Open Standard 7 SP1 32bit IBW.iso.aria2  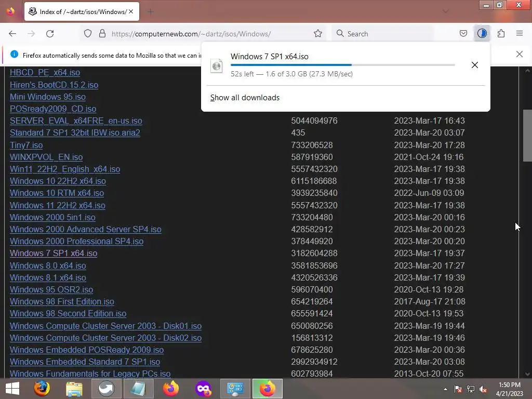tap(75, 132)
